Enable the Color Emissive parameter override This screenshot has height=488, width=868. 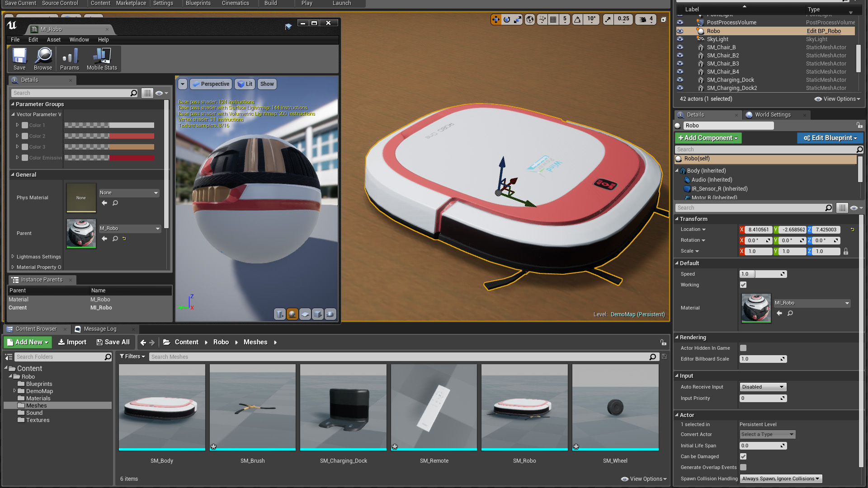[x=25, y=158]
